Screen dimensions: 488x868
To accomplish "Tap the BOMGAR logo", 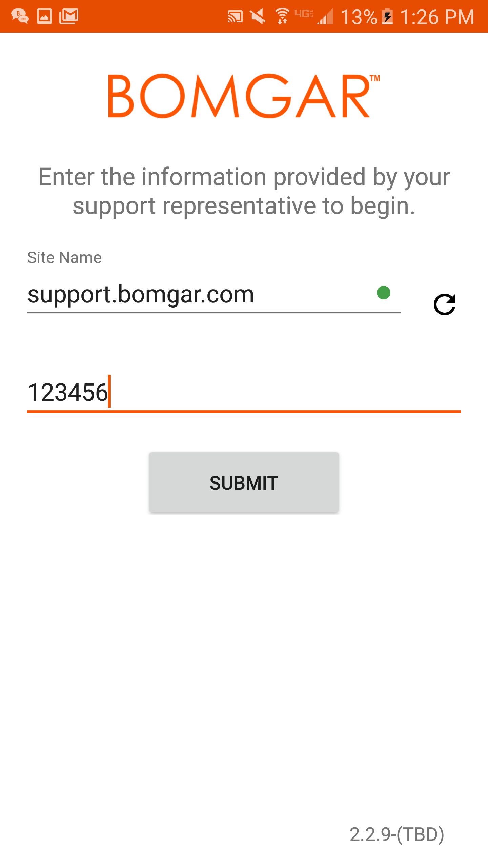I will (244, 96).
